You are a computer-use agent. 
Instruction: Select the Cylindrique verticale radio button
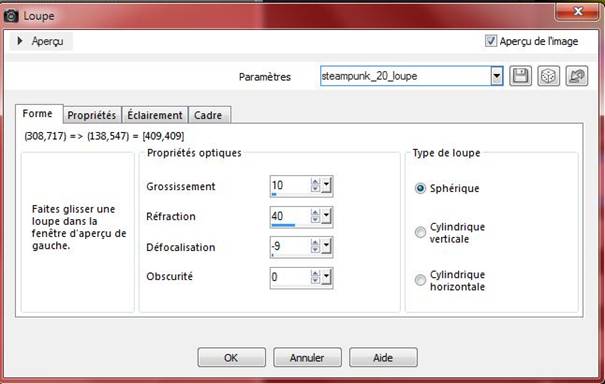[420, 232]
